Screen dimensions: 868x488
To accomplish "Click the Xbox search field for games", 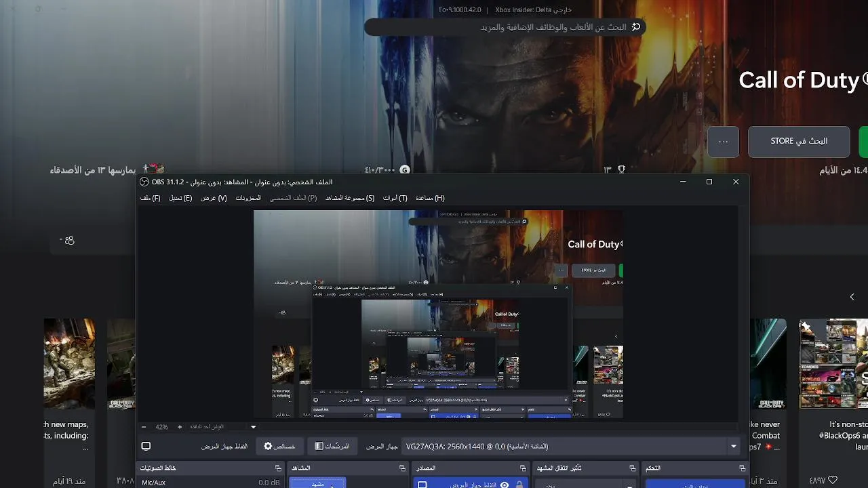I will click(x=505, y=27).
